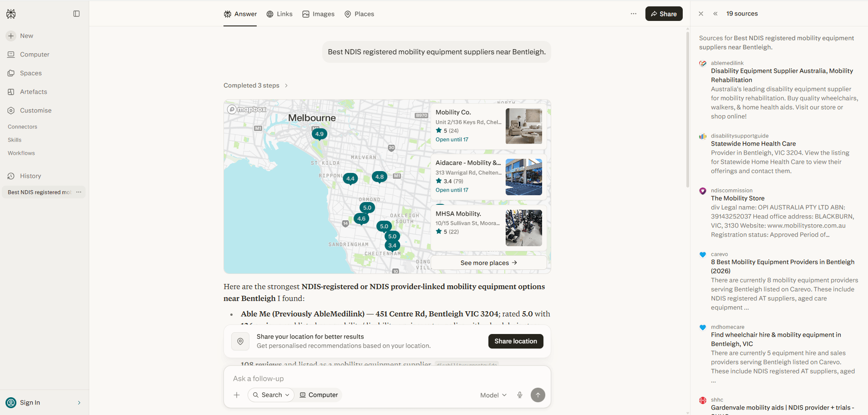Open Workflows link

(x=21, y=153)
